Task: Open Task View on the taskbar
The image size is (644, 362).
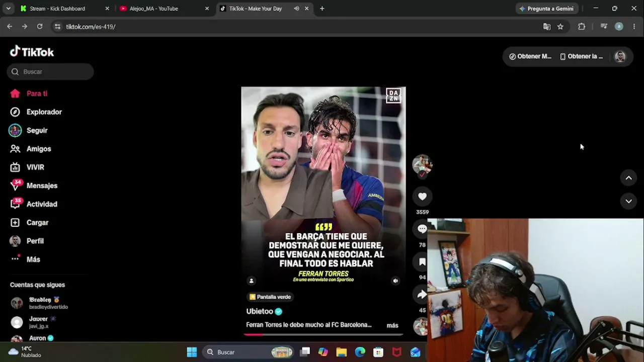Action: (305, 352)
